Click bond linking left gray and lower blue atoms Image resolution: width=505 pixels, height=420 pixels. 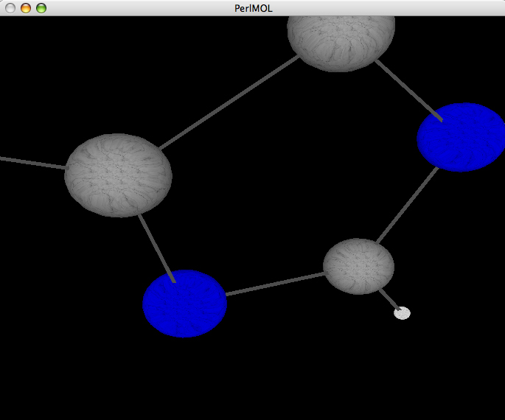point(156,247)
